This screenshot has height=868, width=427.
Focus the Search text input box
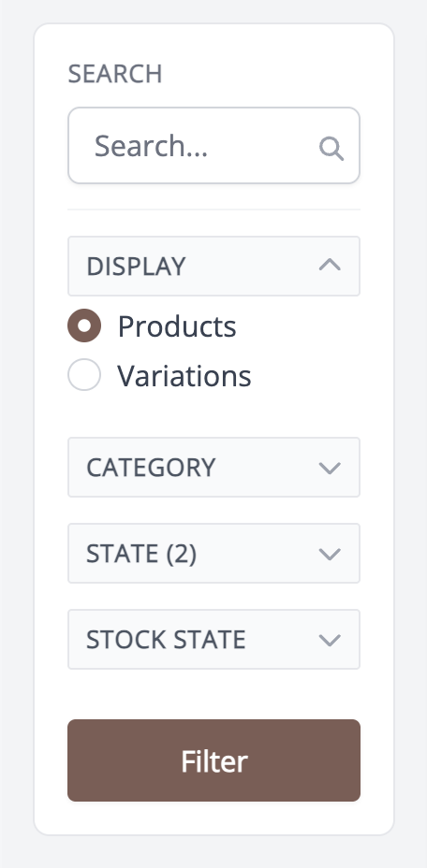214,146
